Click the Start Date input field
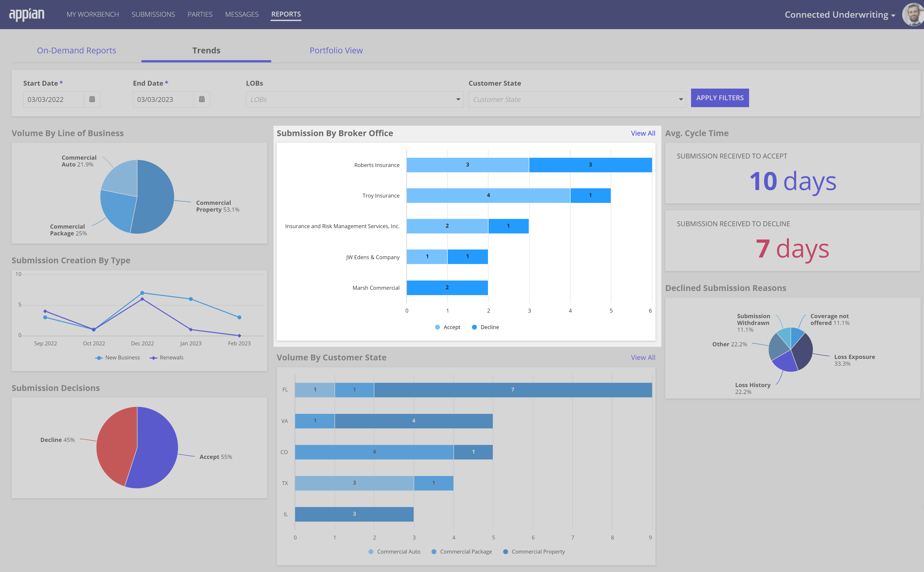 53,99
